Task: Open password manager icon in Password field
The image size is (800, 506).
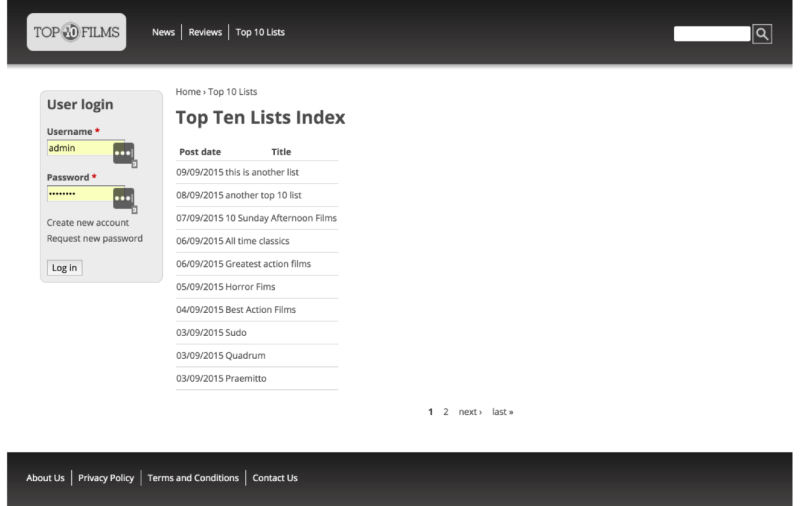Action: tap(123, 198)
